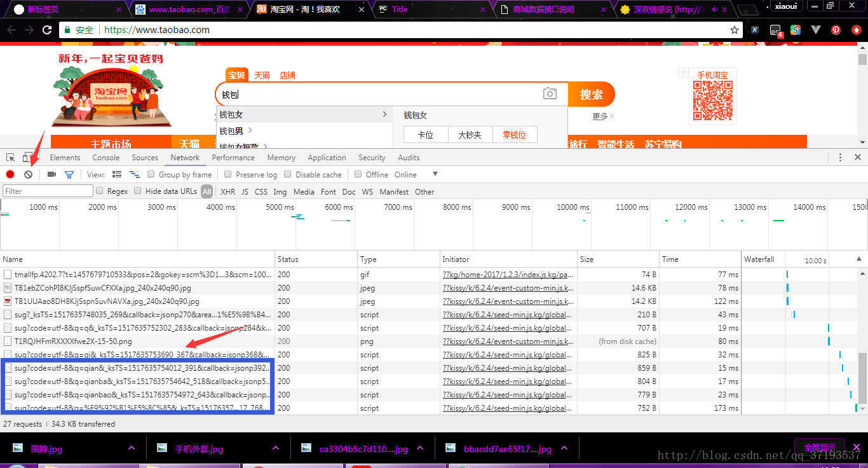Clear the network log
This screenshot has height=468, width=868.
[x=28, y=174]
